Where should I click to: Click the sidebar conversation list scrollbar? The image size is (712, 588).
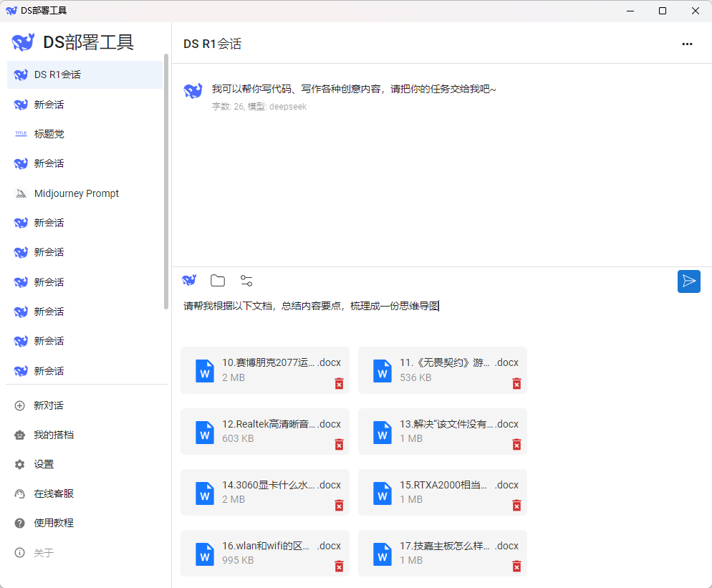(x=166, y=182)
